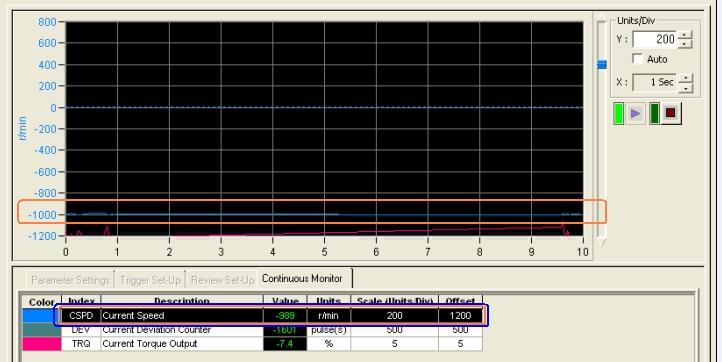This screenshot has height=362, width=722.
Task: Click the red stop button
Action: pos(671,113)
